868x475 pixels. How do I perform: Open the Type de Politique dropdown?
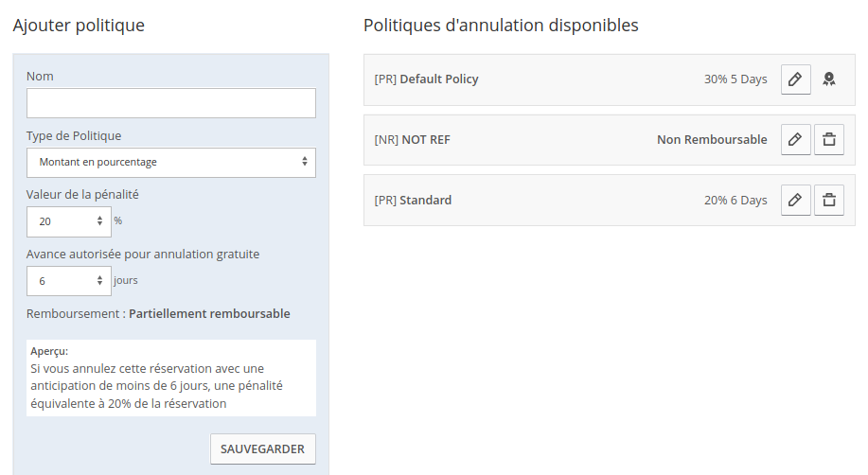pos(171,162)
